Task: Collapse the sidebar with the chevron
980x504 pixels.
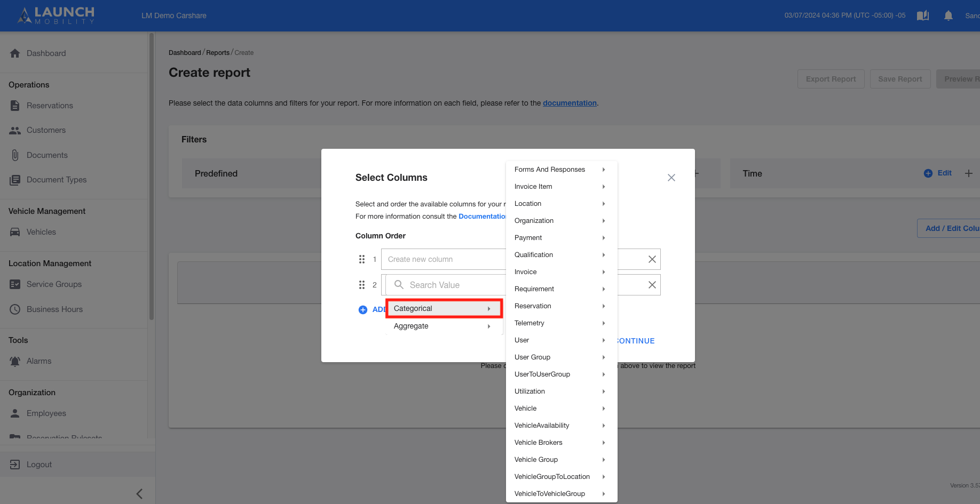Action: coord(139,494)
